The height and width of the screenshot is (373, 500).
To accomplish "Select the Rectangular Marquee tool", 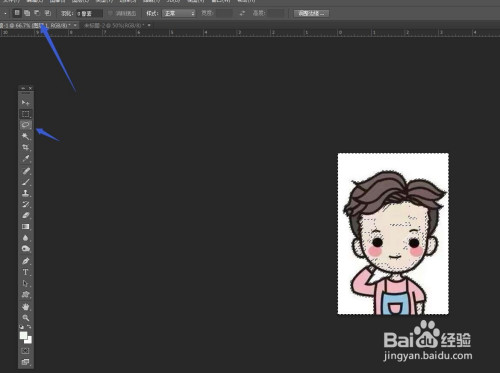I will pyautogui.click(x=25, y=114).
